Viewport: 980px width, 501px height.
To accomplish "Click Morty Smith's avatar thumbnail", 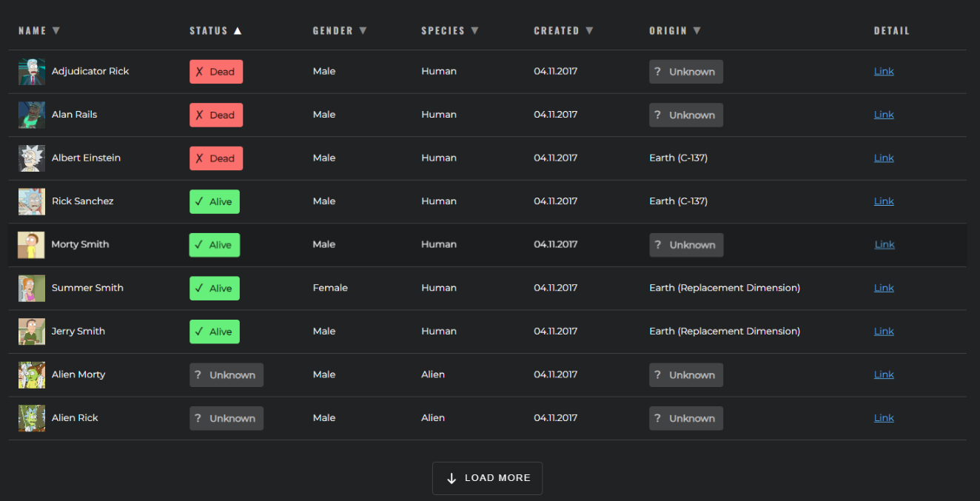I will (31, 245).
